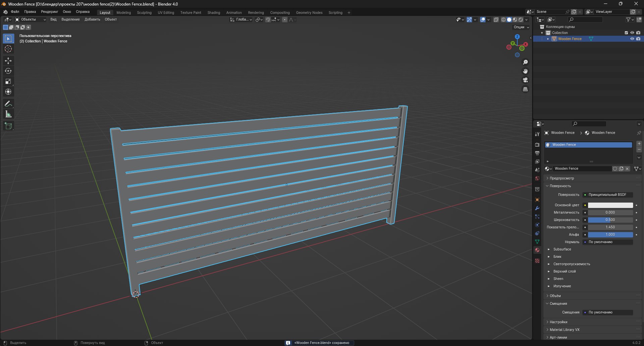Activate the Rotate tool
Screen dimensions: 644x346
point(8,71)
